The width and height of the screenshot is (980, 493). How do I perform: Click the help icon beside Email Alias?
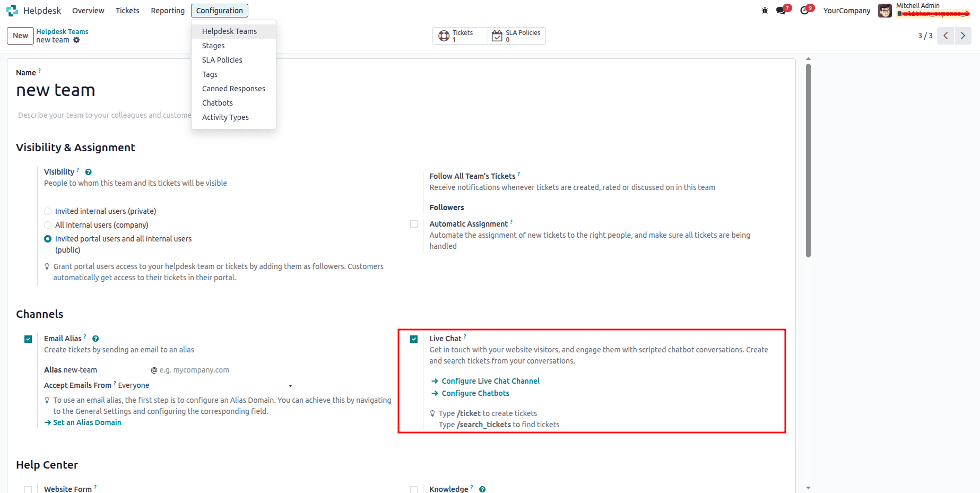[95, 339]
